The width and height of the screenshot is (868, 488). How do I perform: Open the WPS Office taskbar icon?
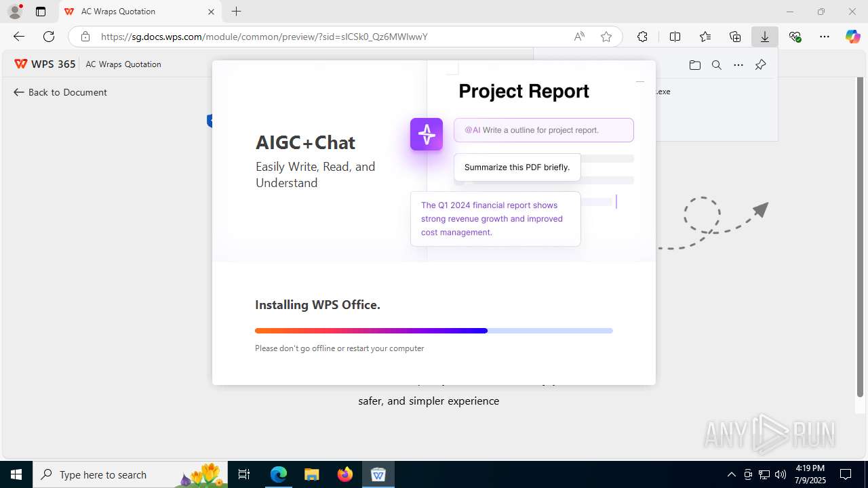pos(378,474)
